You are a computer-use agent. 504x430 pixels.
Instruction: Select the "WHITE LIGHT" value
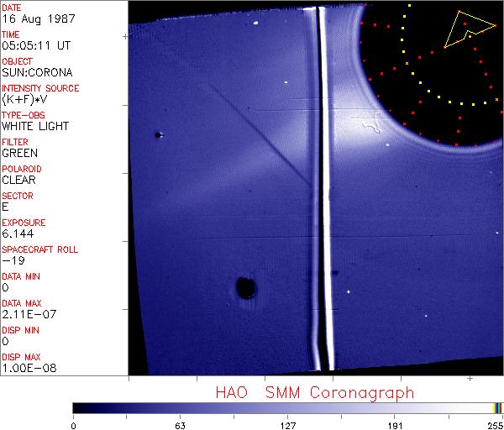tap(35, 126)
